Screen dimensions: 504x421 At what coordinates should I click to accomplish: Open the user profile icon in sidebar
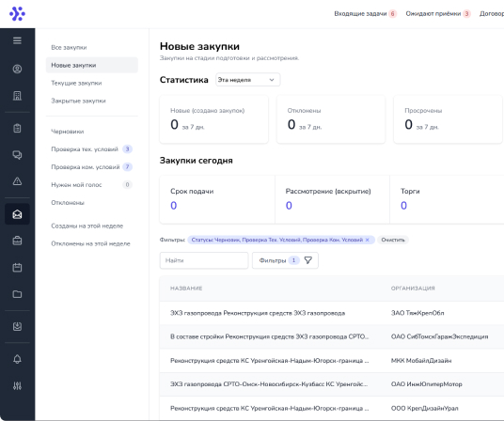[x=17, y=69]
